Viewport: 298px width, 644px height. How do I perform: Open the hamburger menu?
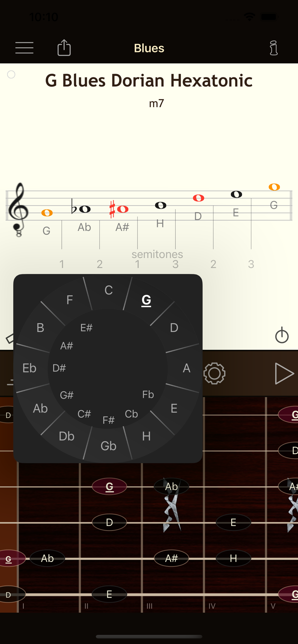point(25,48)
